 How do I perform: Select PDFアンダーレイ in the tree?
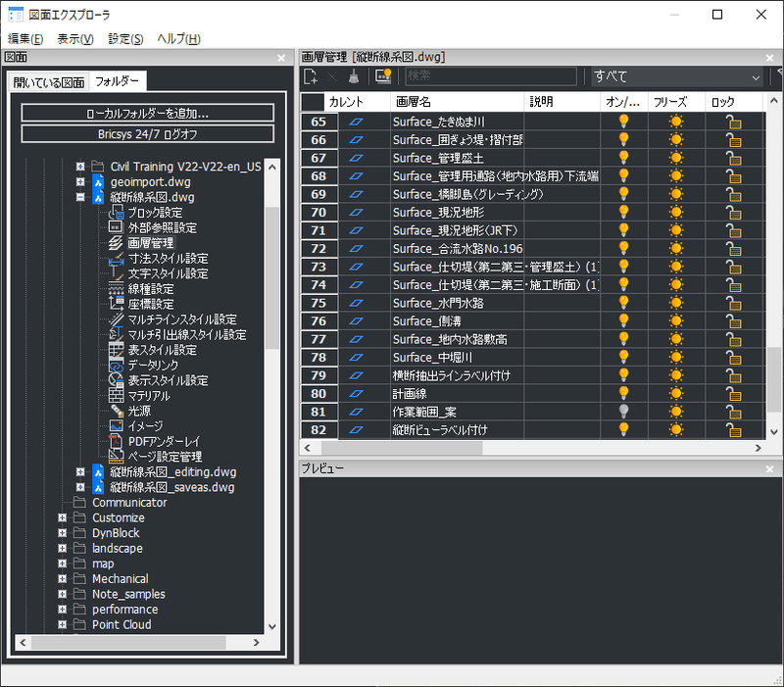tap(164, 441)
